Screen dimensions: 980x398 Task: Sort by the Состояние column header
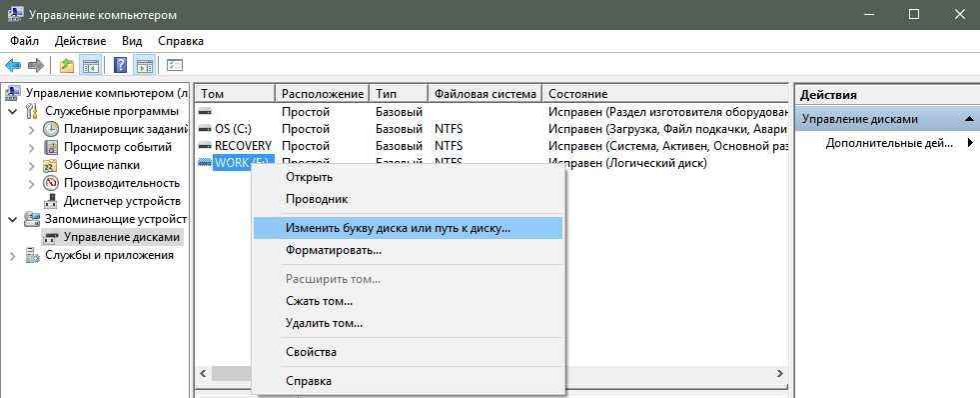pos(664,94)
